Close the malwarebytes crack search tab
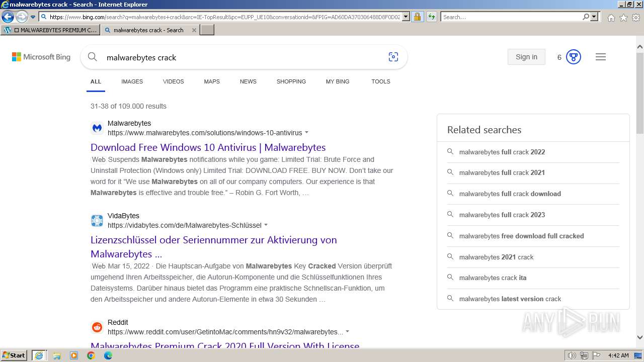 pos(194,30)
